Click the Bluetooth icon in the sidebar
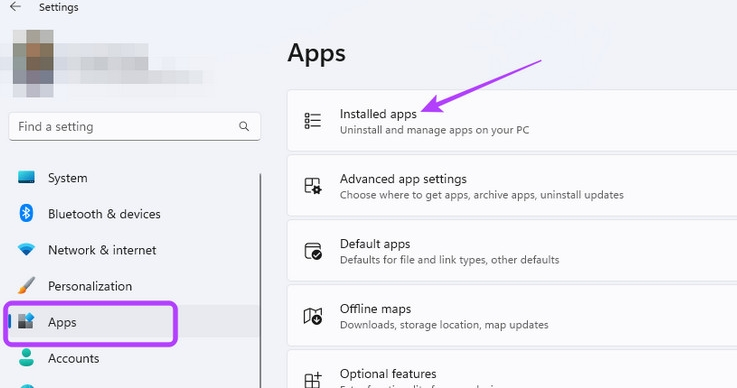Viewport: 737px width, 388px height. (26, 214)
